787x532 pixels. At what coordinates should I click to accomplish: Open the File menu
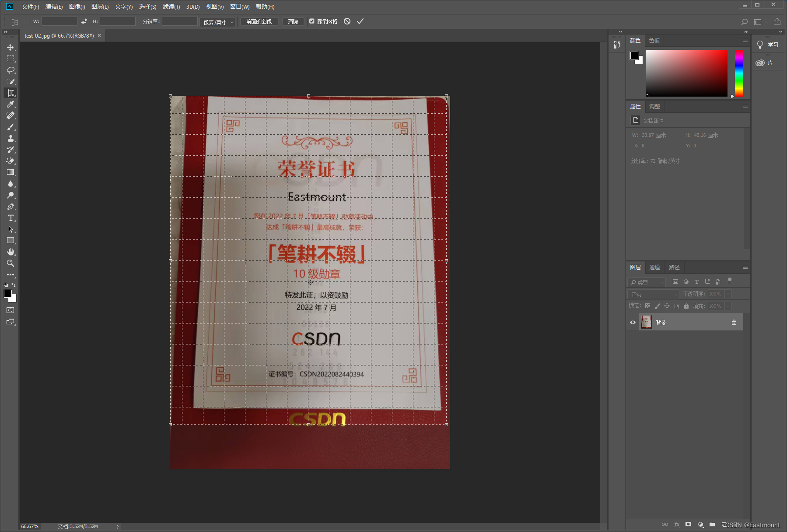pyautogui.click(x=30, y=7)
